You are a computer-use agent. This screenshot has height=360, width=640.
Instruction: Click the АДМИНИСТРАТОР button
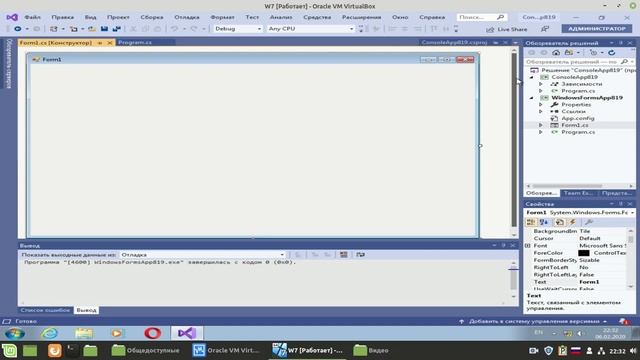[597, 29]
